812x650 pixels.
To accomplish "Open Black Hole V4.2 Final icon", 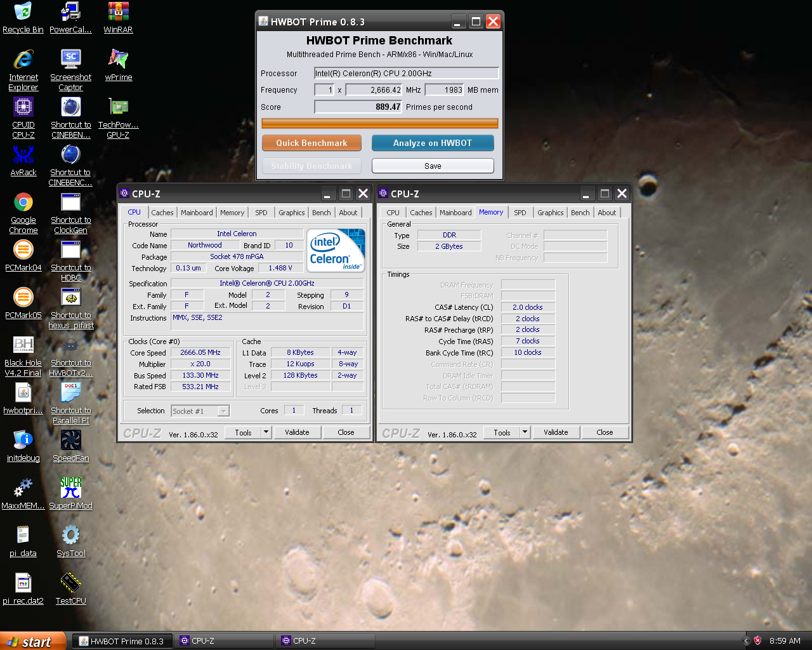I will click(x=23, y=355).
